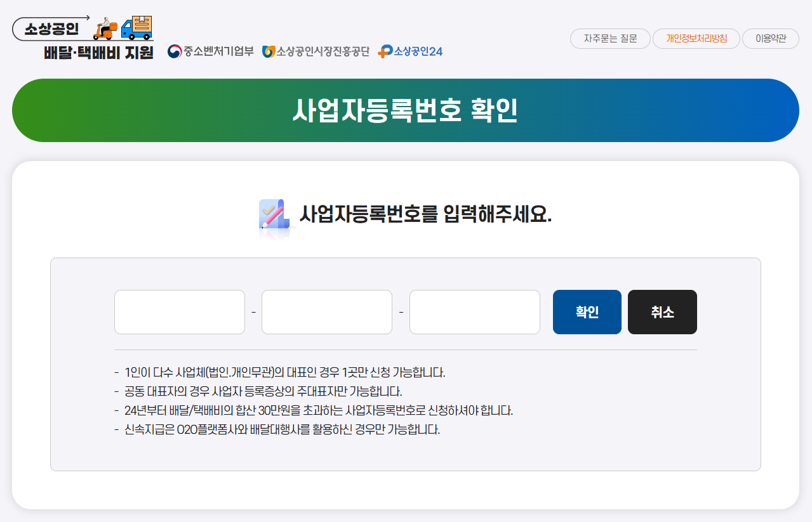This screenshot has width=812, height=522.
Task: View the 이용약관 terms page
Action: [770, 39]
